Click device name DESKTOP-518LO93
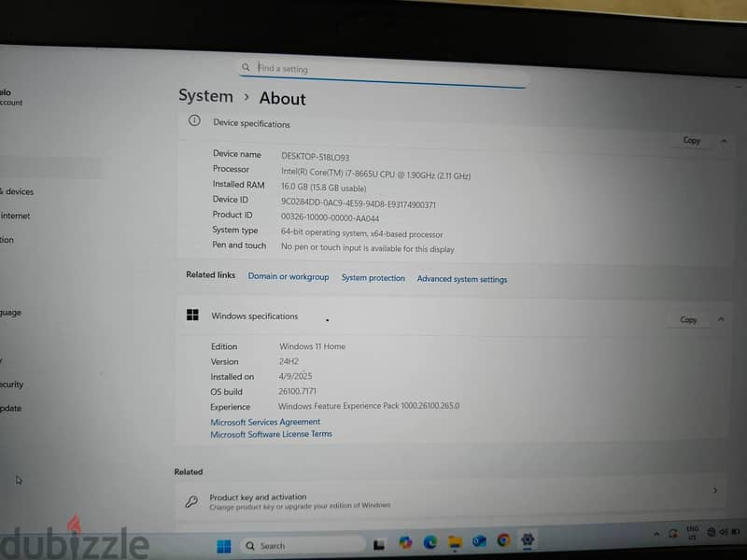Image resolution: width=747 pixels, height=560 pixels. click(x=315, y=157)
